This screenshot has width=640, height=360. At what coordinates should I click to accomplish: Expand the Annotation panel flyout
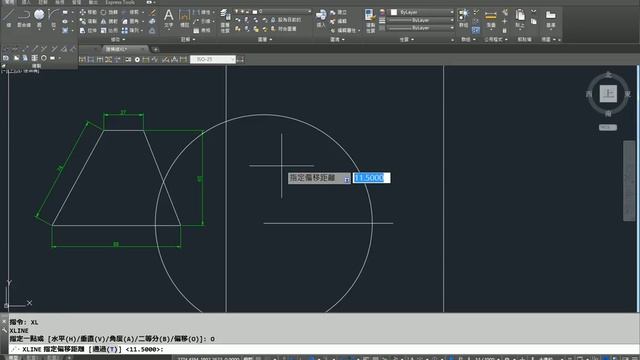click(188, 40)
